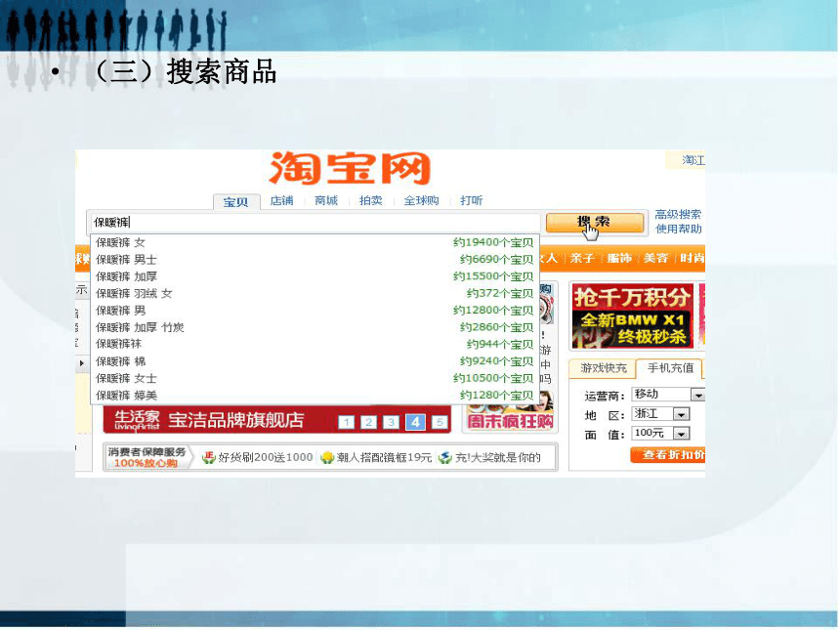Click the orange 搜索 search button
This screenshot has height=630, width=840.
(595, 223)
